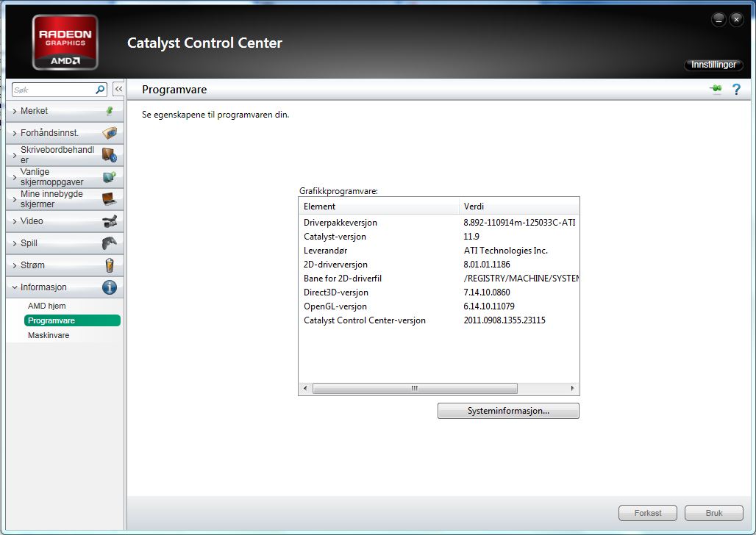The width and height of the screenshot is (756, 535).
Task: Click into the Søk search field
Action: [x=53, y=90]
